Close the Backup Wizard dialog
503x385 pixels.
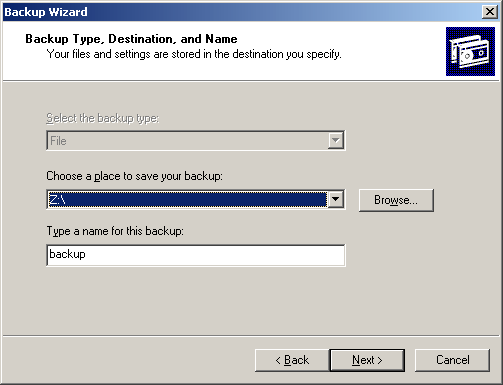point(490,12)
